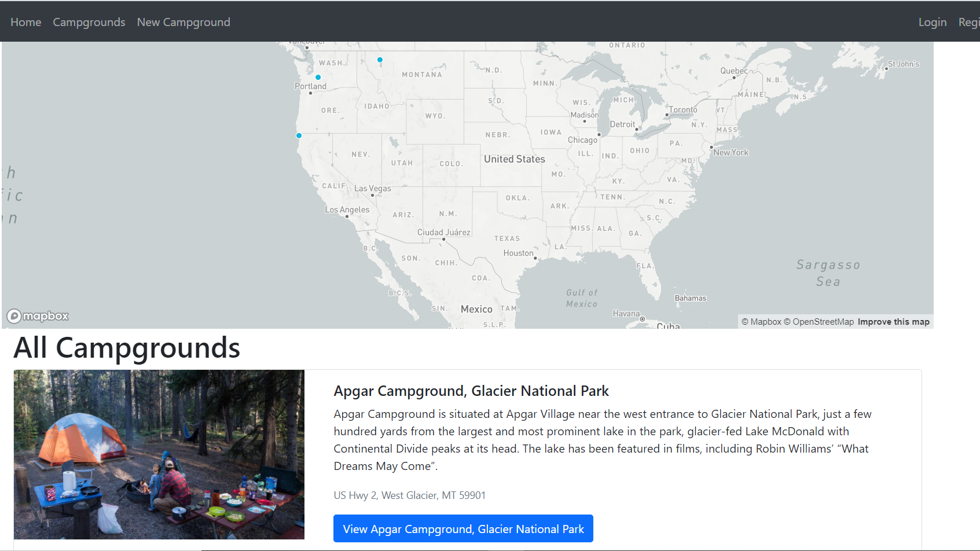This screenshot has height=551, width=980.
Task: Click the Havana map label
Action: pos(626,314)
